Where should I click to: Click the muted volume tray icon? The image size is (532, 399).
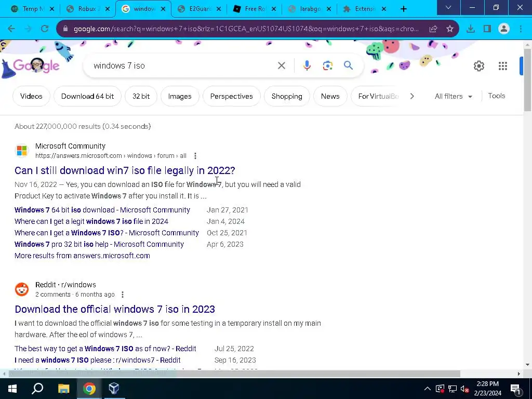coord(464,389)
